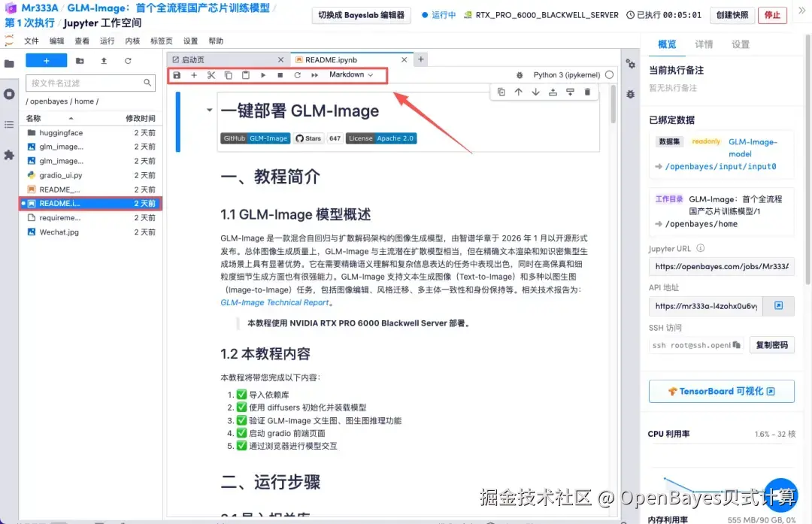Collapse the right panel double-chevron
This screenshot has width=812, height=524.
[801, 11]
